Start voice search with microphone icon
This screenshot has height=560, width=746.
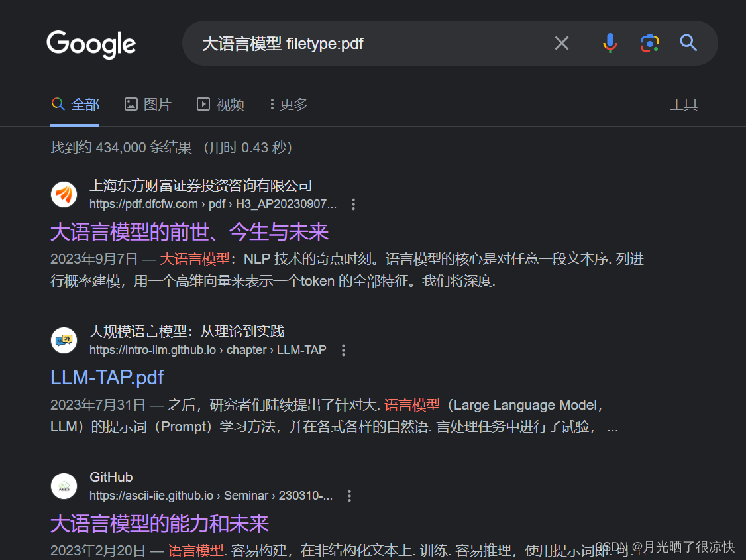click(610, 43)
